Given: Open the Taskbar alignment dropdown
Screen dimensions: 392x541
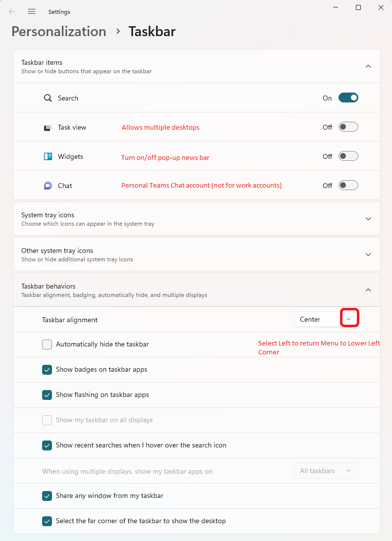Looking at the screenshot, I should (x=350, y=317).
